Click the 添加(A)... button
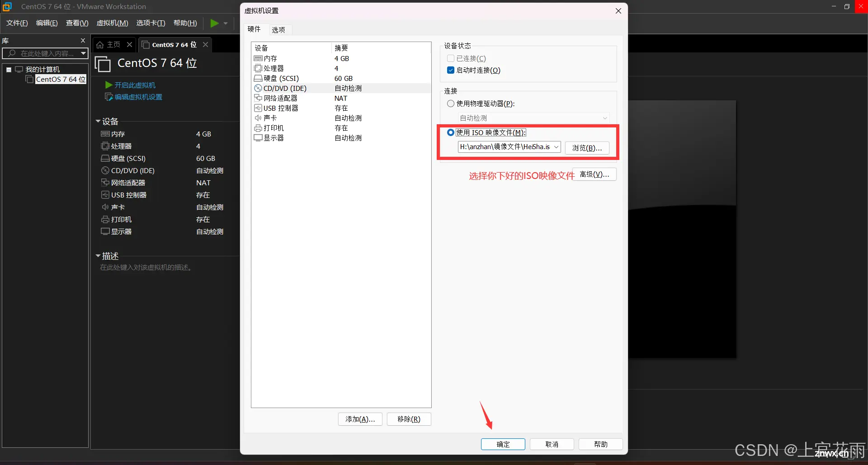The image size is (868, 465). point(360,419)
